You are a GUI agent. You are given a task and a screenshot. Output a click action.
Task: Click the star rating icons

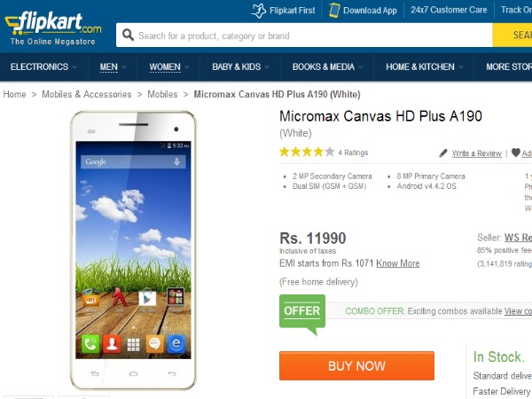coord(307,153)
